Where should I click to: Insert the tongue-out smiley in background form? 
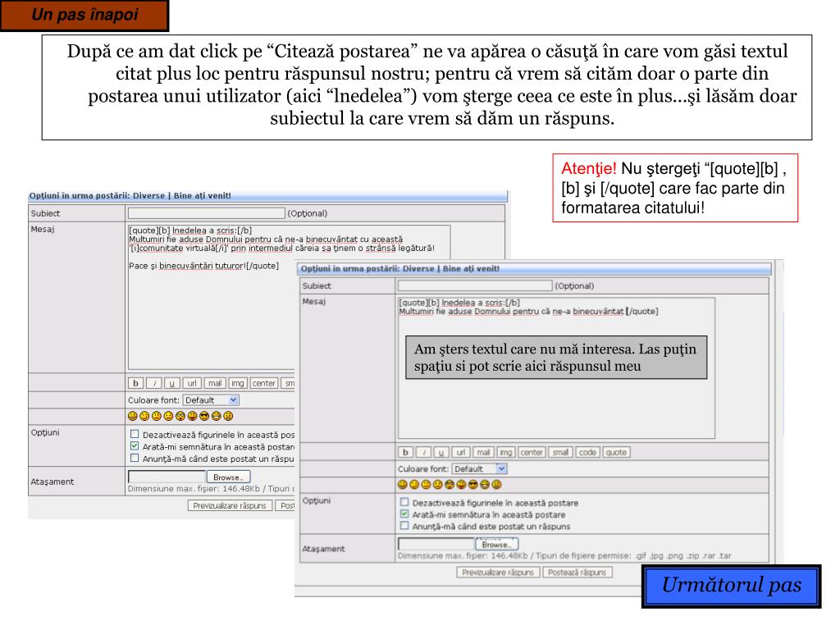[x=192, y=416]
